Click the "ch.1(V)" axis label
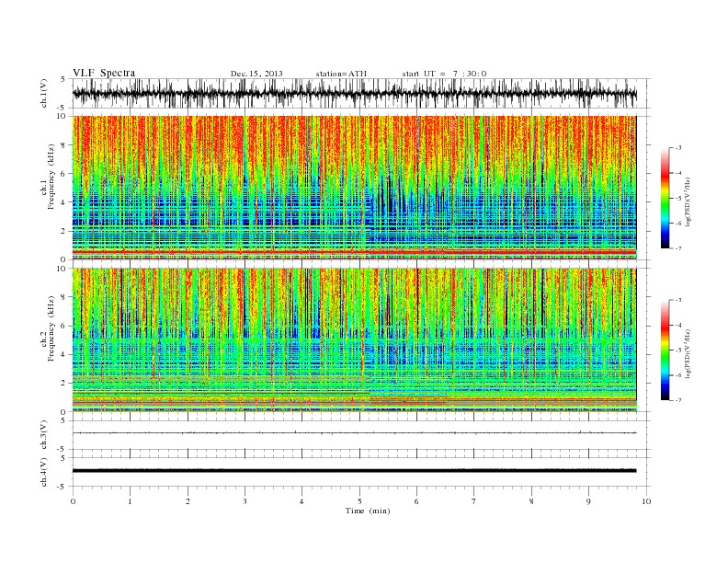 pos(44,95)
